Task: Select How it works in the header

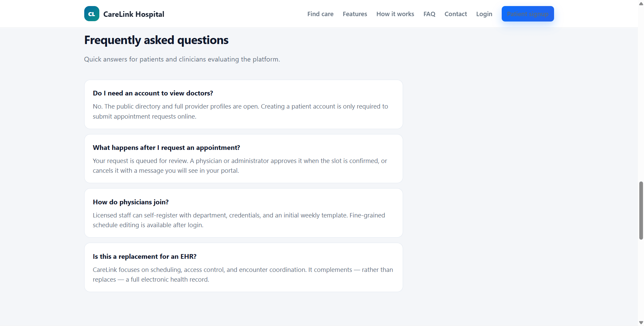Action: click(395, 14)
